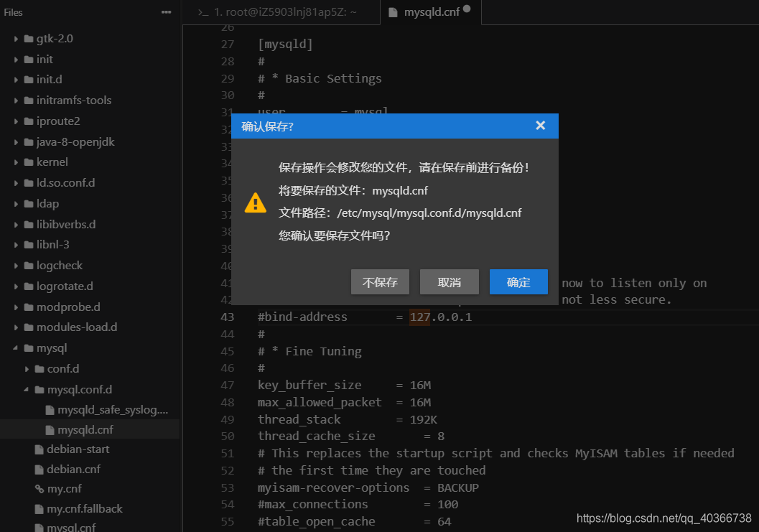Click the mysql folder icon
This screenshot has width=759, height=532.
(29, 348)
